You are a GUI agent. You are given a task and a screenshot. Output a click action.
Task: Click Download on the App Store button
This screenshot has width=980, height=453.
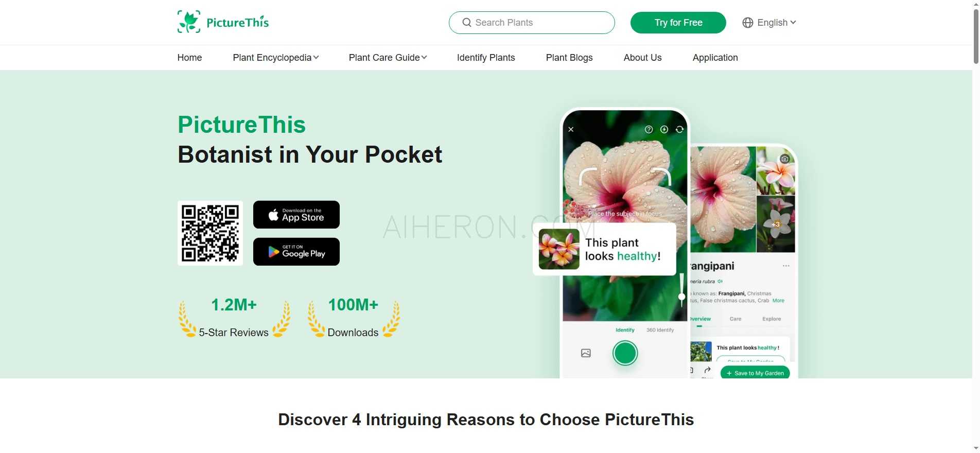pos(296,215)
